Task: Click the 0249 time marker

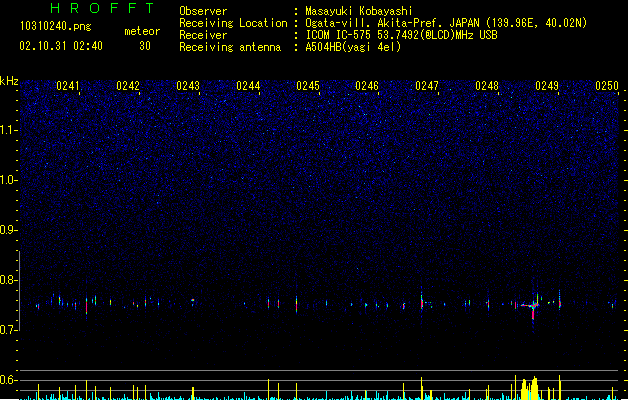Action: click(547, 86)
